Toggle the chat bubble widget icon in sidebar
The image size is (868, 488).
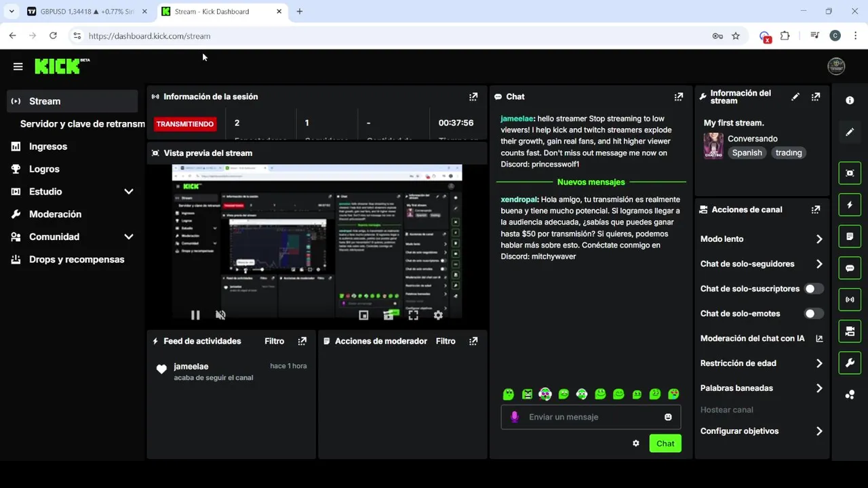850,268
